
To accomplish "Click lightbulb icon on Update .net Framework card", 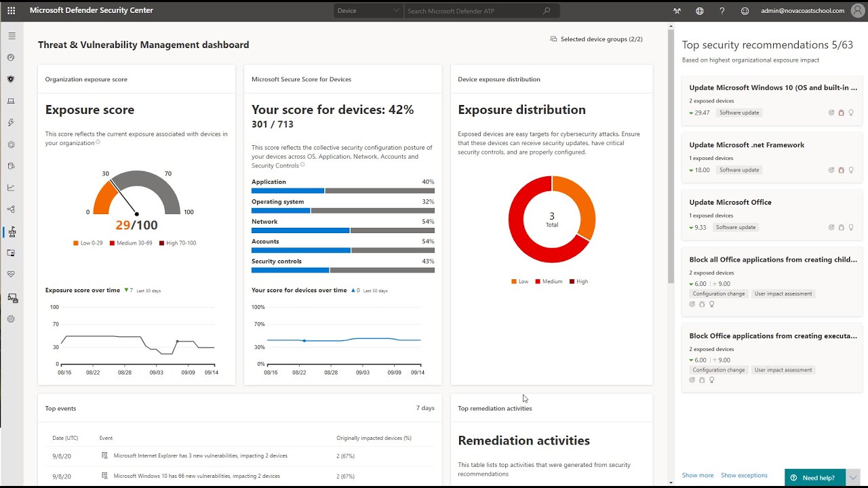I will 851,170.
